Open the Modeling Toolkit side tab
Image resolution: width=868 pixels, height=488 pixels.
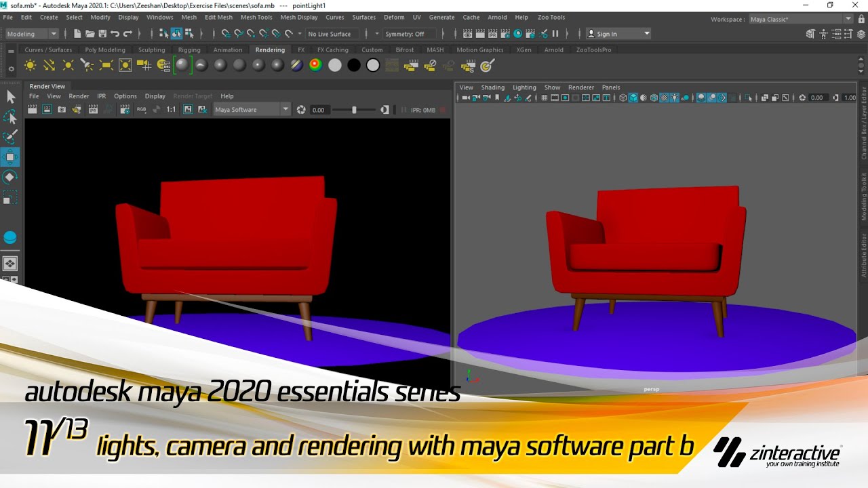tap(863, 197)
